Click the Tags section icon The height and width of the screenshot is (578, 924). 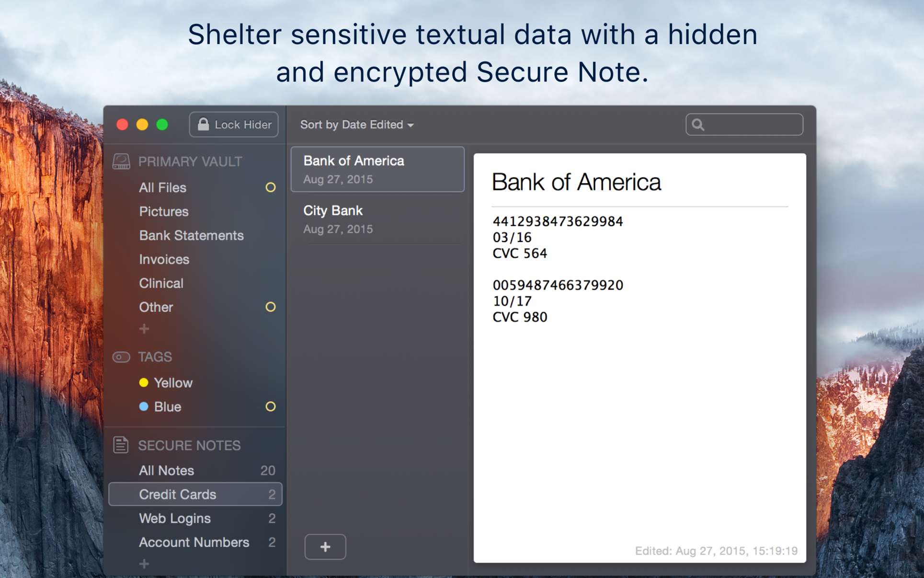click(121, 357)
